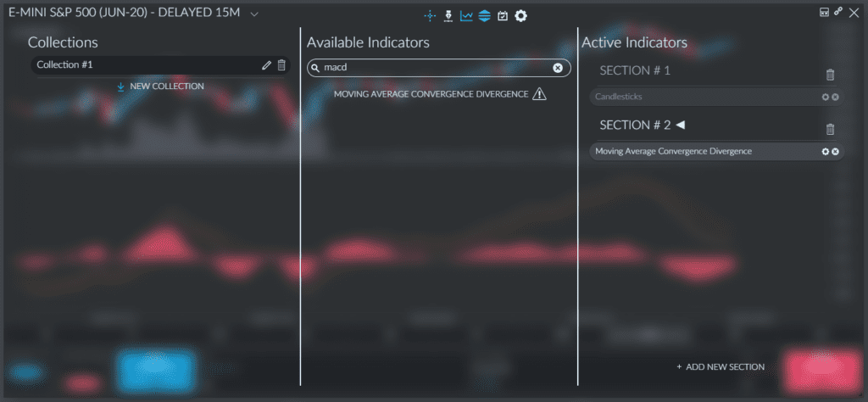
Task: Open the line chart type icon
Action: pyautogui.click(x=466, y=16)
